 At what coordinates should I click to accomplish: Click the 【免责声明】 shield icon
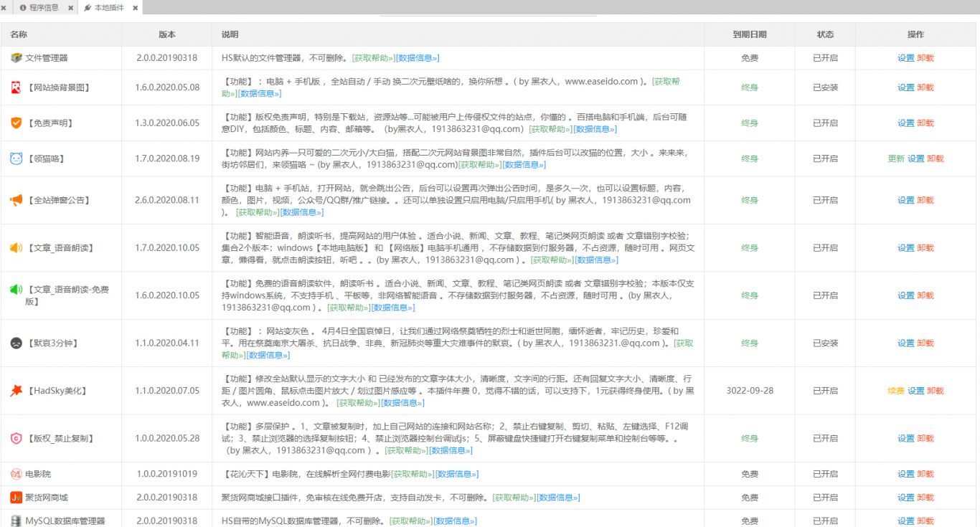pyautogui.click(x=16, y=123)
